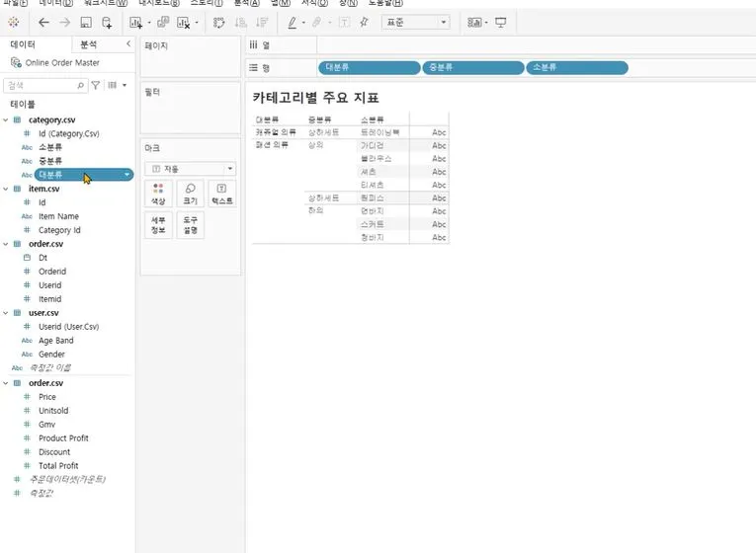Collapse the Data pane with the arrow
Image resolution: width=756 pixels, height=553 pixels.
pos(128,43)
